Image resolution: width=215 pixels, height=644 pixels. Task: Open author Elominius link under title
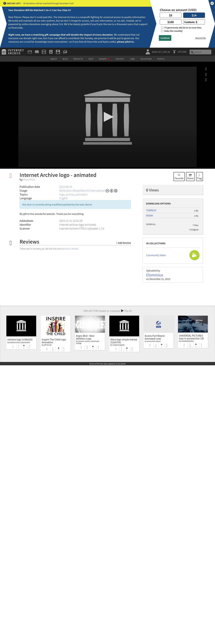point(29,180)
